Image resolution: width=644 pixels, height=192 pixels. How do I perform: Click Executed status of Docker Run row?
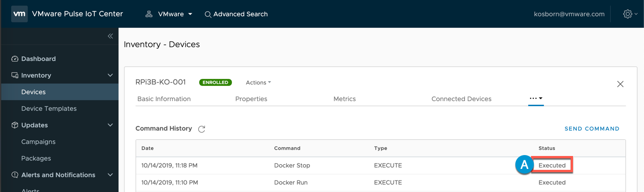coord(552,182)
